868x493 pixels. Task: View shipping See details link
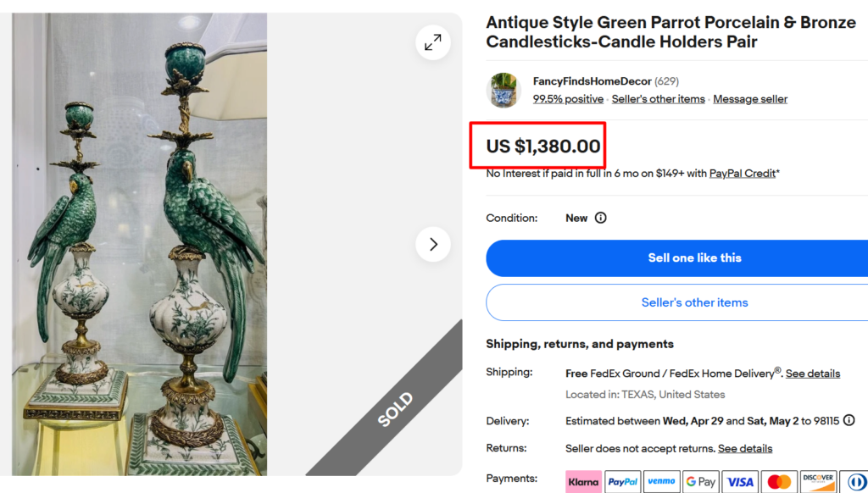coord(813,373)
